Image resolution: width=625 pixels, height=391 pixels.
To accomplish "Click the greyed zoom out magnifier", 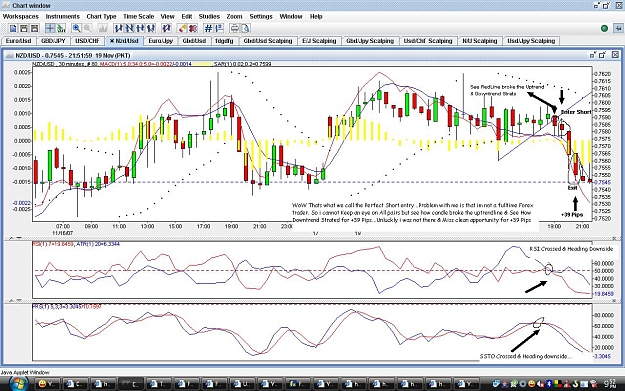I will pos(87,28).
